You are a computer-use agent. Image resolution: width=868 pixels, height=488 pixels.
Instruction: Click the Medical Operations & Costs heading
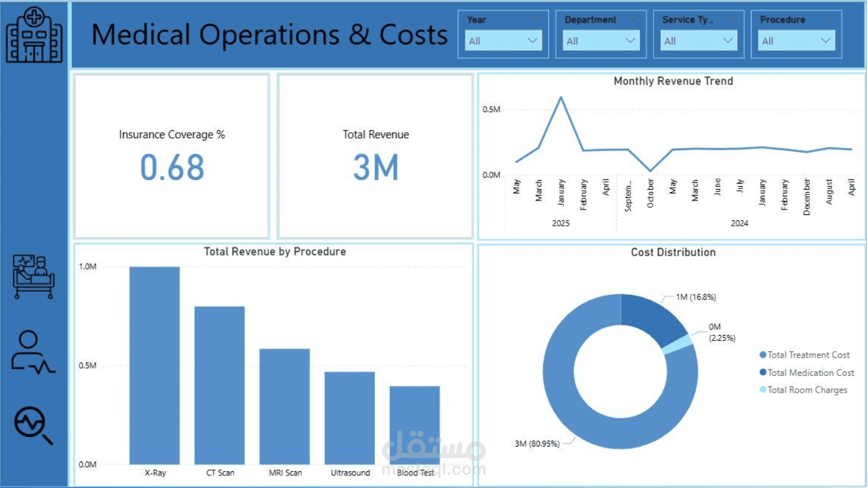270,34
